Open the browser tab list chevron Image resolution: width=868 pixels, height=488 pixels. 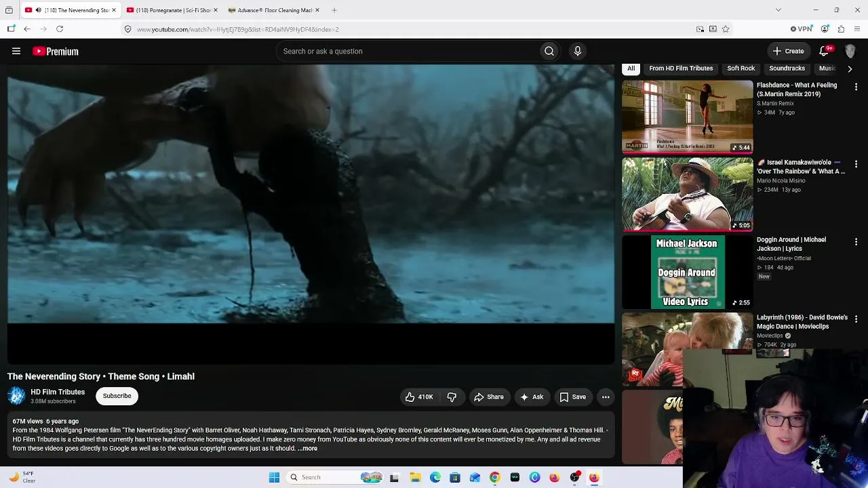click(778, 10)
